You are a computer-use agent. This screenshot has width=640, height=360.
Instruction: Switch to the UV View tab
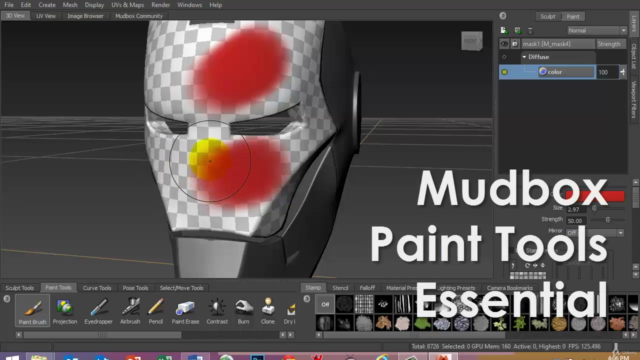pyautogui.click(x=46, y=16)
